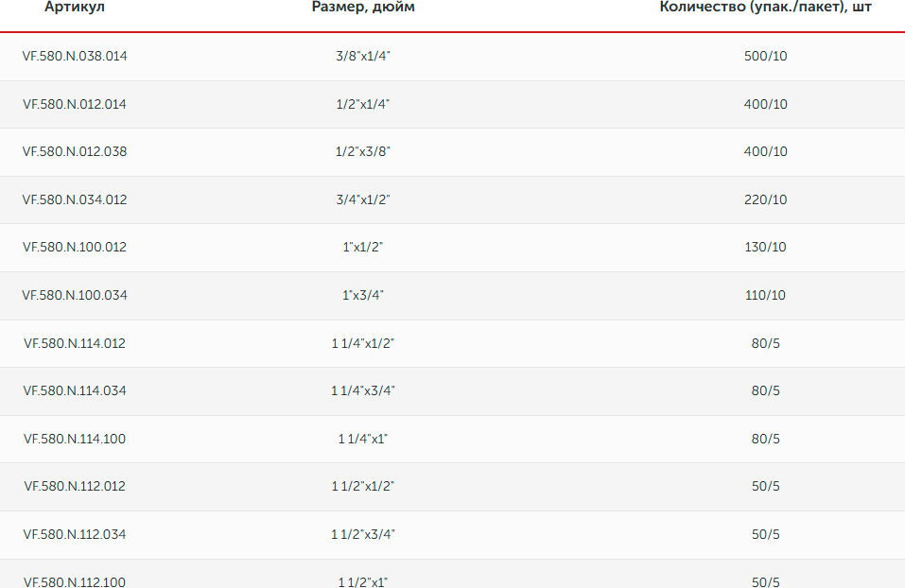Click the Количество (упак./пакет) header
The width and height of the screenshot is (905, 588).
(765, 7)
